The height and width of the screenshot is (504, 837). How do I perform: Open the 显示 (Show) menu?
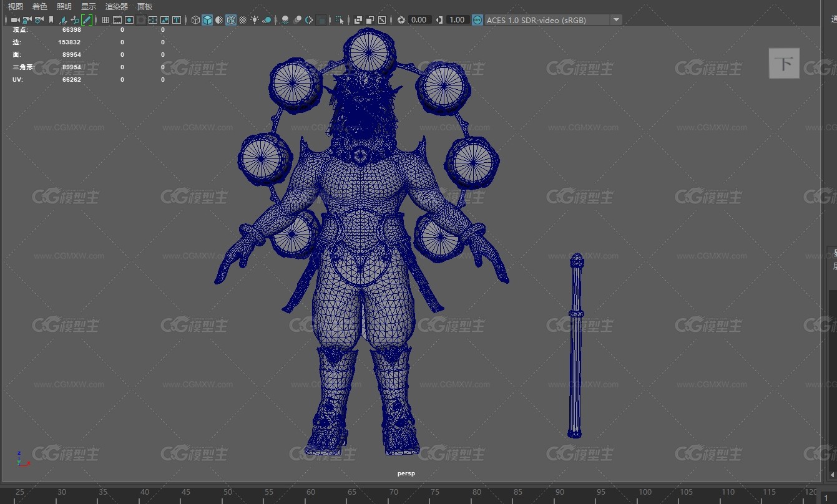[89, 6]
